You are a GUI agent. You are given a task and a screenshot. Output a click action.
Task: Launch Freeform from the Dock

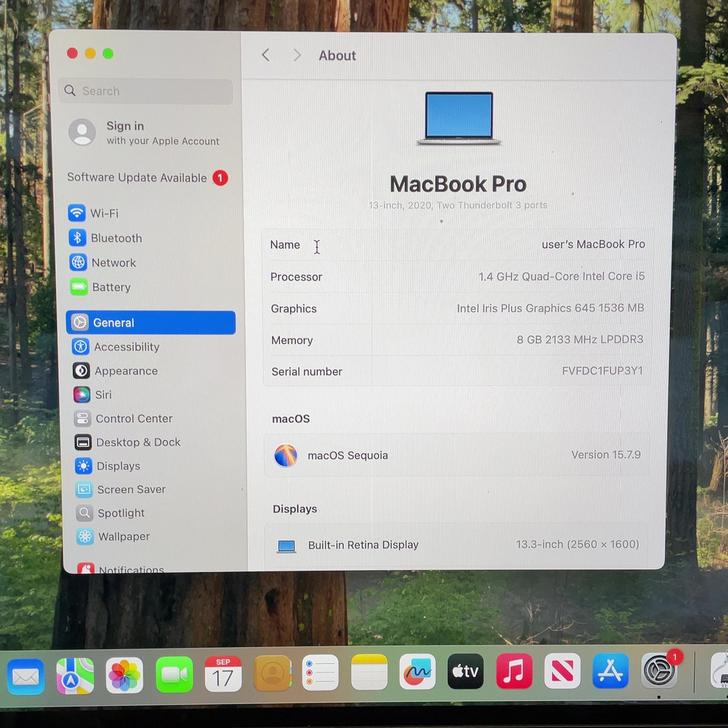coord(417,672)
